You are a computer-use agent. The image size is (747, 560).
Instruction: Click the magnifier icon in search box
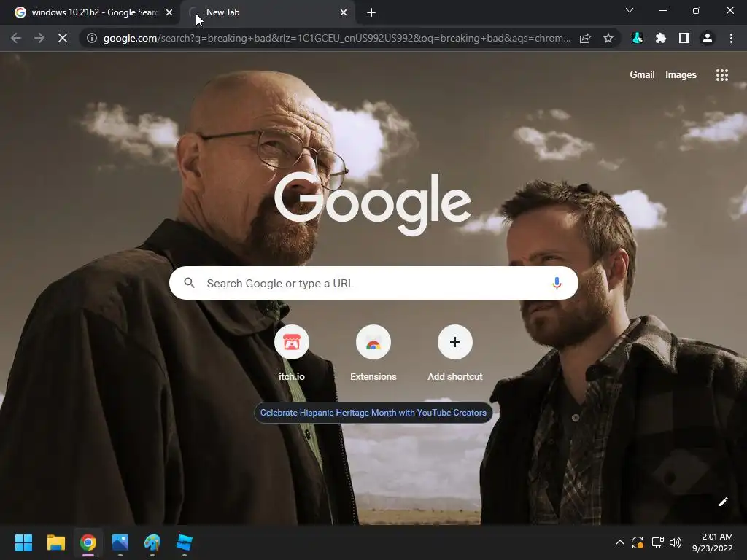(189, 283)
